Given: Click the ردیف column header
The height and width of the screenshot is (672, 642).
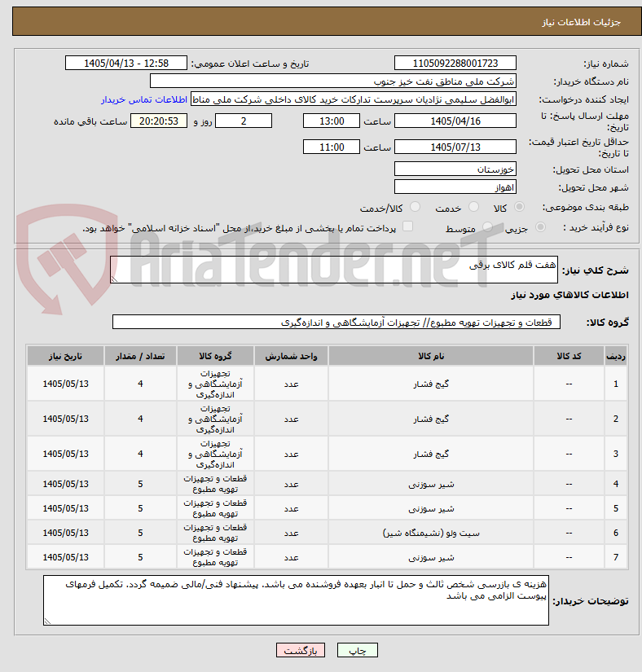Looking at the screenshot, I should tap(615, 356).
